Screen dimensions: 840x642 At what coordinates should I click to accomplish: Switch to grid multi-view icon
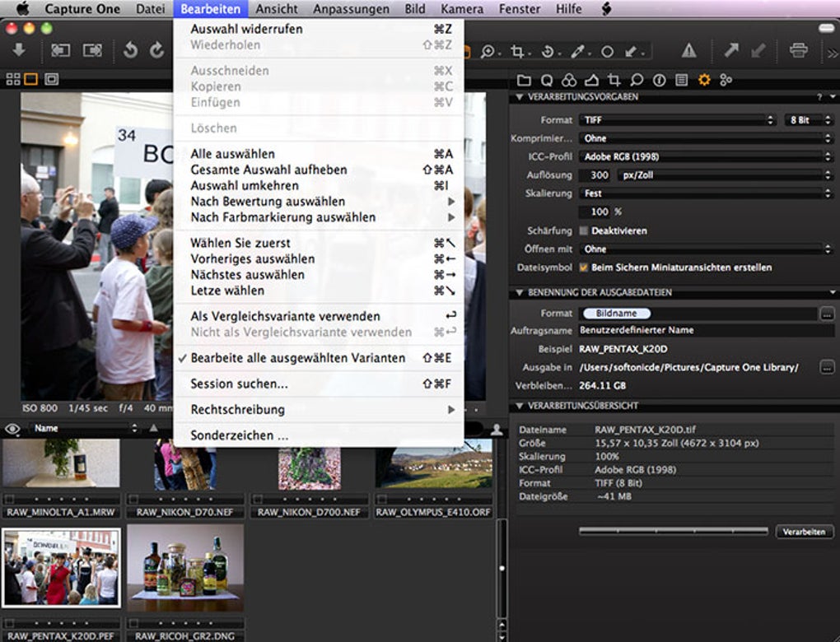click(12, 80)
